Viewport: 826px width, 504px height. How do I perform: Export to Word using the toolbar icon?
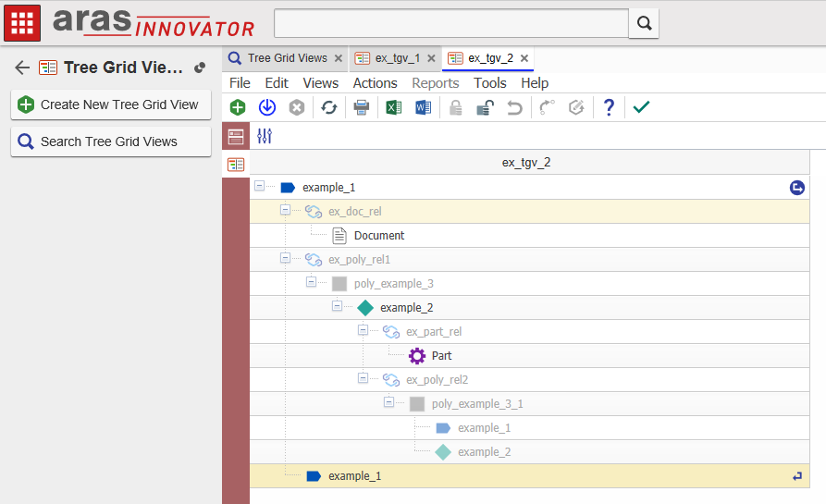[x=423, y=107]
